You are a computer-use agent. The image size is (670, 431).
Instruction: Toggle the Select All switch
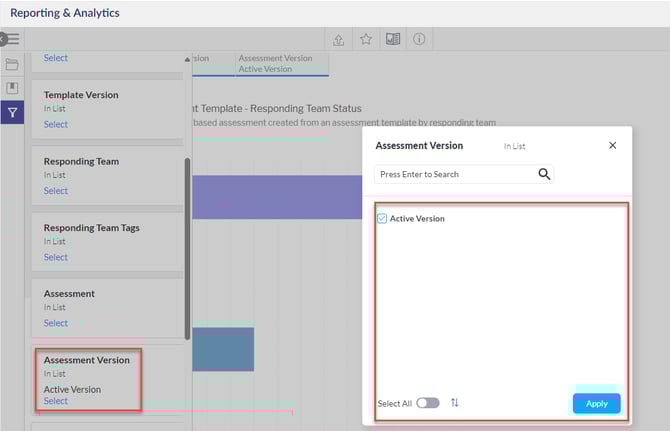(x=428, y=403)
